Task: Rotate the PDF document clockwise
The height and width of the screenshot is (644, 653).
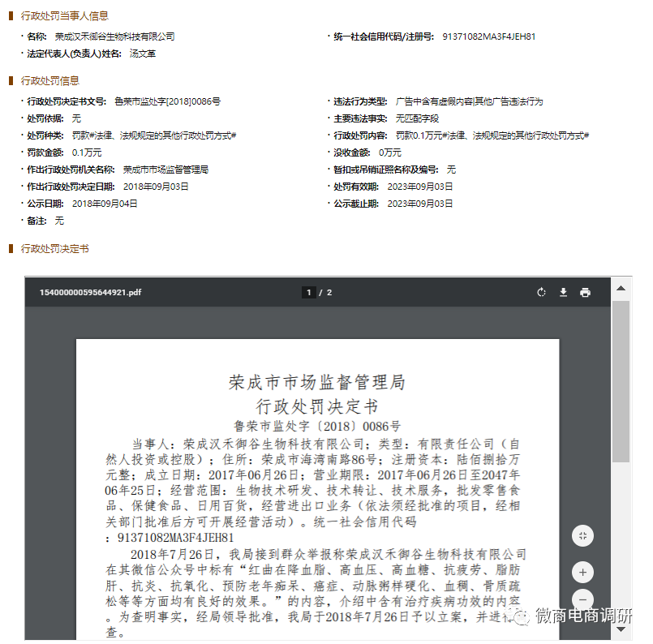Action: (x=541, y=293)
